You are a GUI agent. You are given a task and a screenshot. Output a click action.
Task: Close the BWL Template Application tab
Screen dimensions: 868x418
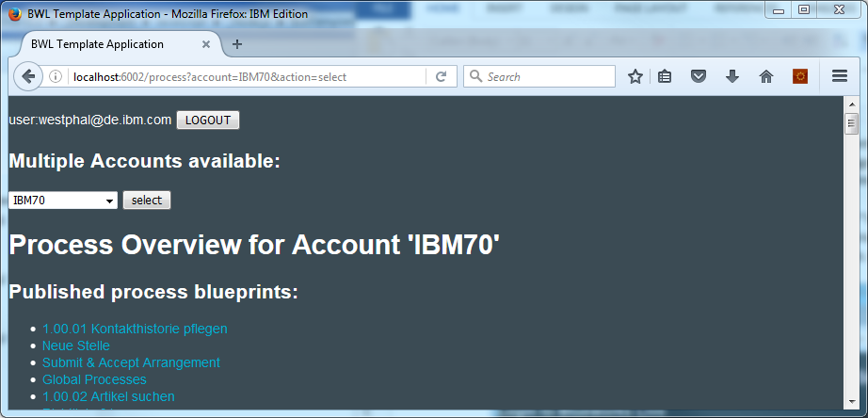[x=206, y=44]
